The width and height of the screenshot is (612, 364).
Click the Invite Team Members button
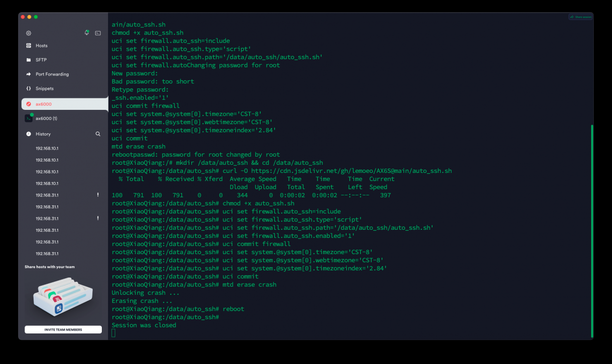pyautogui.click(x=63, y=330)
